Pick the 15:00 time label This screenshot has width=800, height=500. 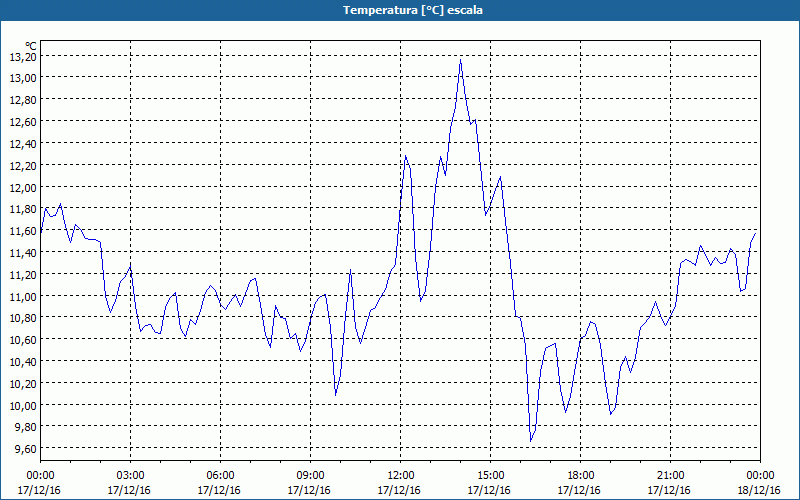(x=490, y=476)
